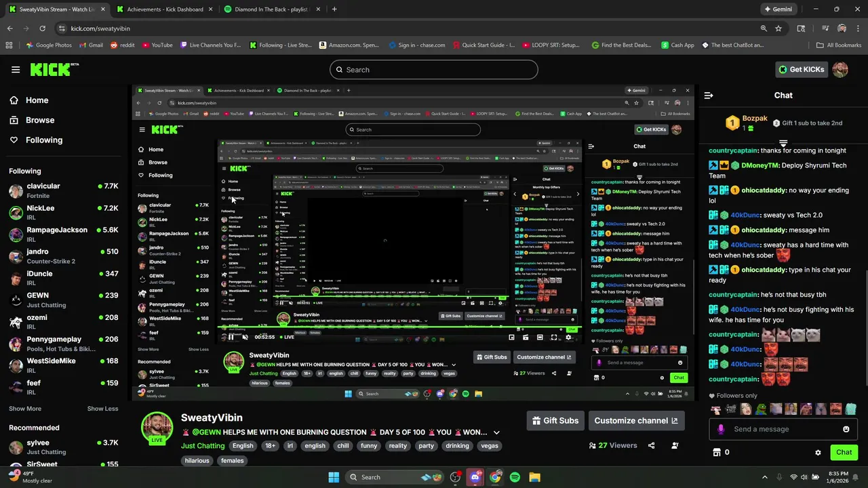Open the Just Chatting category link
This screenshot has height=488, width=868.
[x=203, y=446]
